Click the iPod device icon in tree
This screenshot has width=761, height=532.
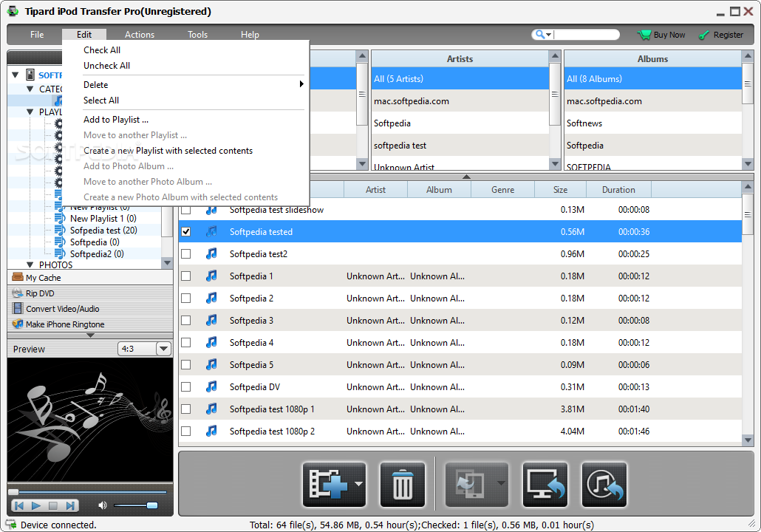point(30,75)
